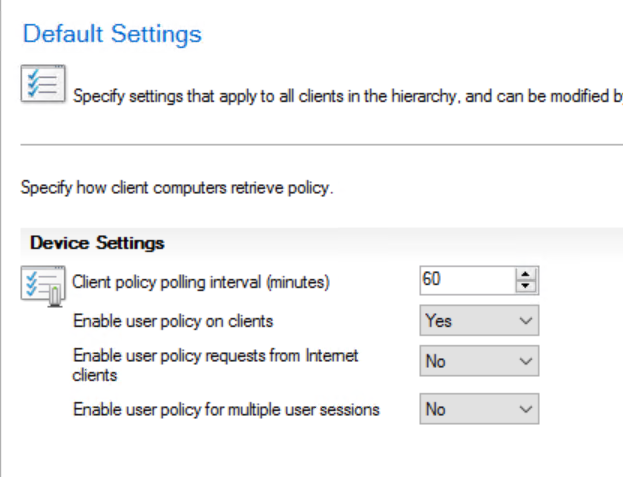Click the Default Settings checklist icon
The image size is (623, 477).
(43, 84)
